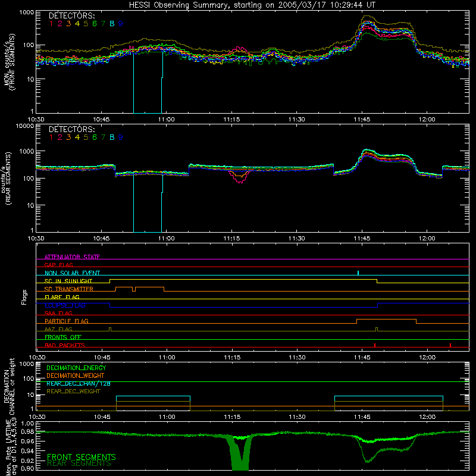Click the DECIMATION_ENERGY legend entry
Viewport: 476px width, 476px height.
tap(76, 368)
